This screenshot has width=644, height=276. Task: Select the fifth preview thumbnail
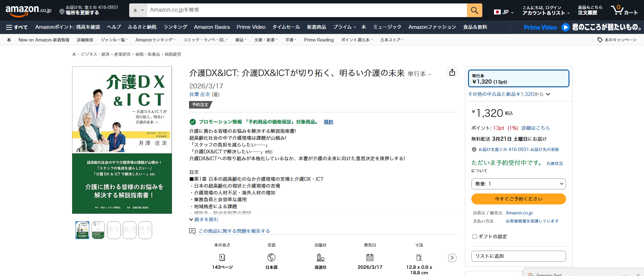click(145, 230)
